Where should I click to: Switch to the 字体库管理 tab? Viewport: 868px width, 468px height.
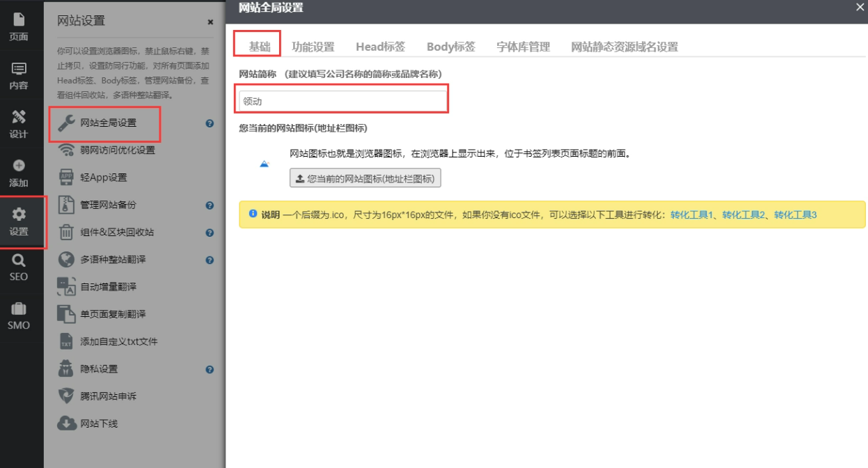pyautogui.click(x=523, y=47)
